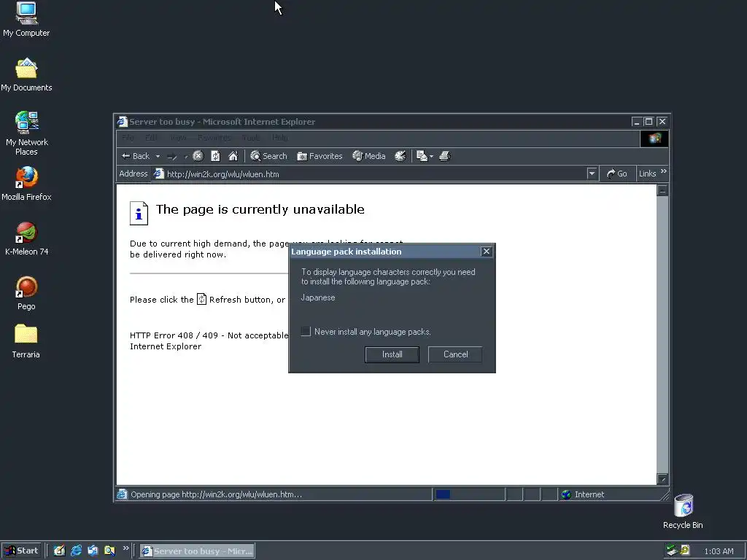
Task: Open the Favorites pane from toolbar
Action: tap(320, 156)
